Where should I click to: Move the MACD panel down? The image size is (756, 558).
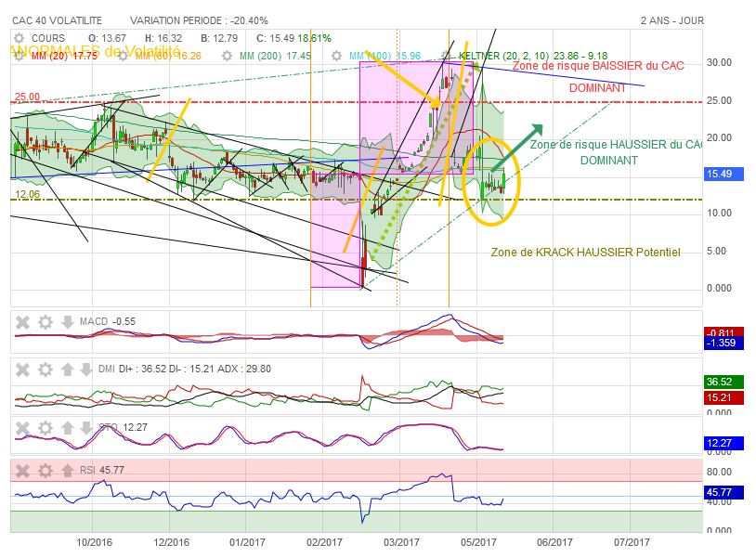(x=68, y=322)
